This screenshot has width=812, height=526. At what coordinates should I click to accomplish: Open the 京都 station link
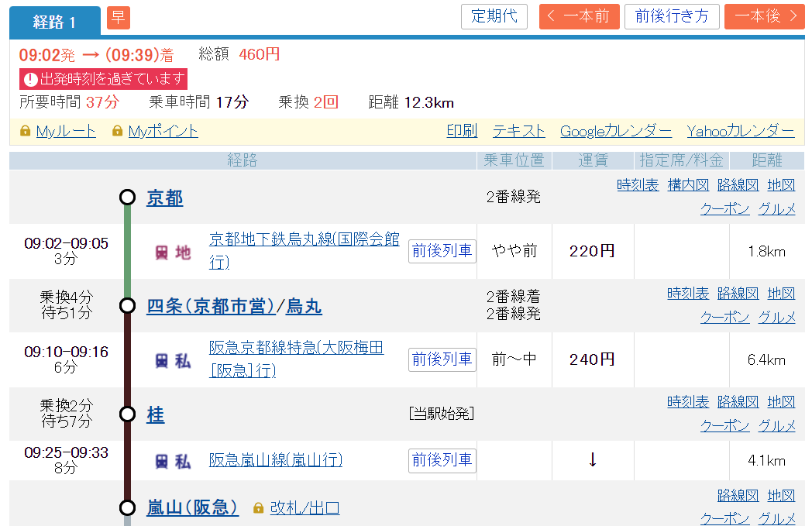(164, 198)
